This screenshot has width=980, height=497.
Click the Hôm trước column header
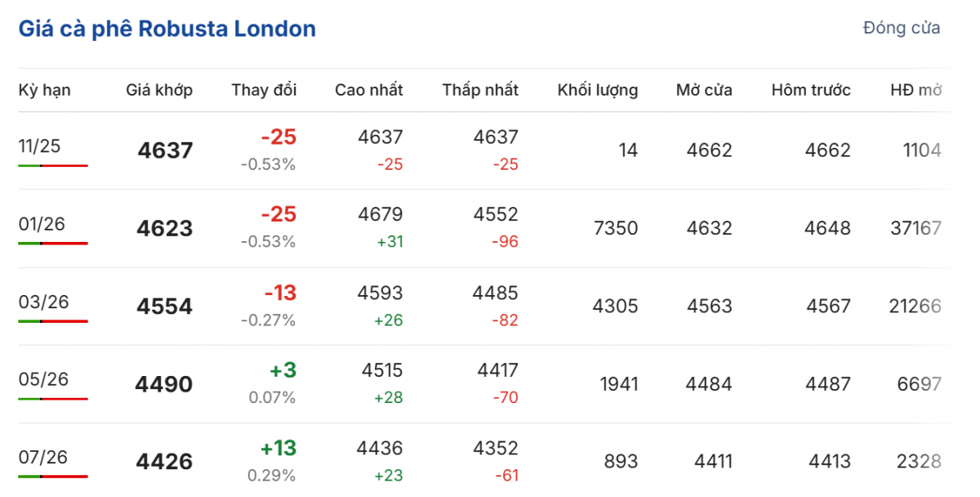tap(811, 90)
